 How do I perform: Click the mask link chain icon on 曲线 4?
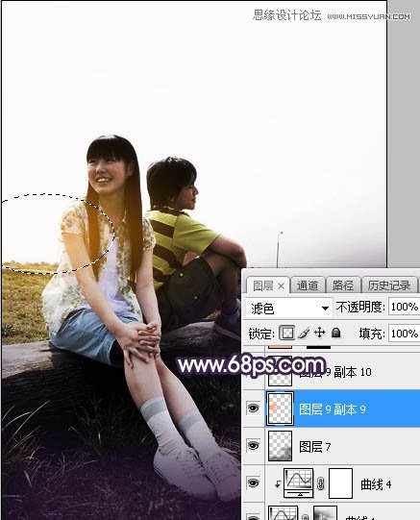coord(320,483)
